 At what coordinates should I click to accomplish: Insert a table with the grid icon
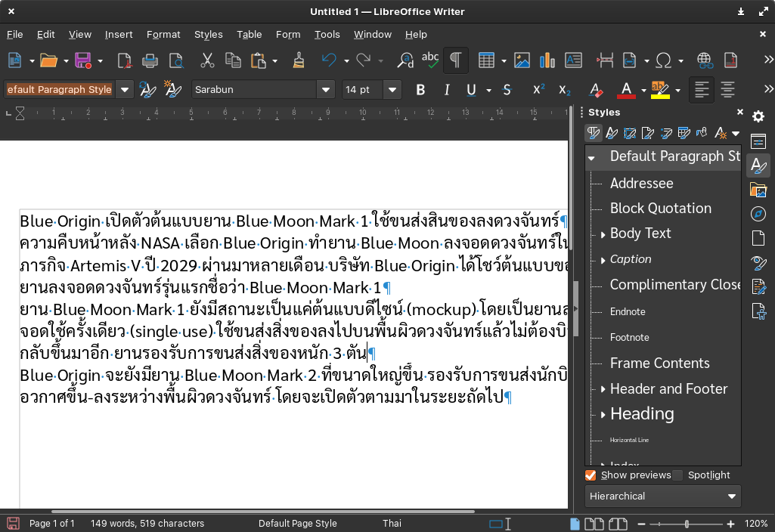486,60
